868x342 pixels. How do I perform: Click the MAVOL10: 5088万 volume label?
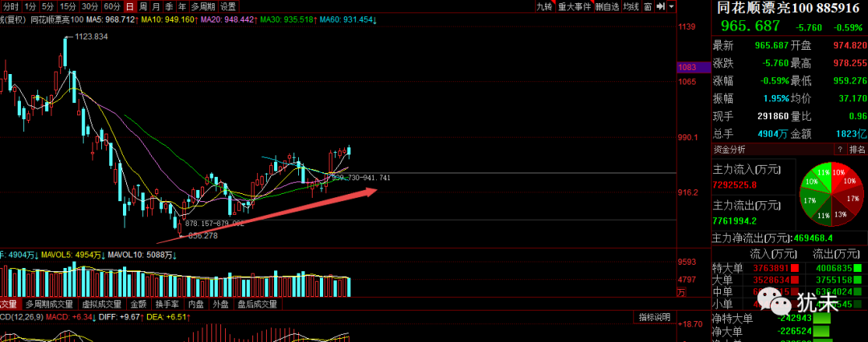point(141,256)
